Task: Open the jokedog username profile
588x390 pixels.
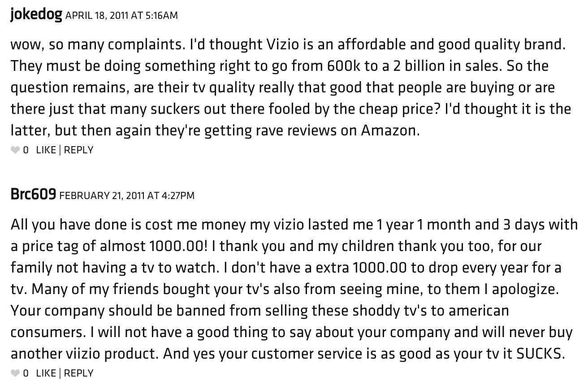Action: tap(36, 15)
